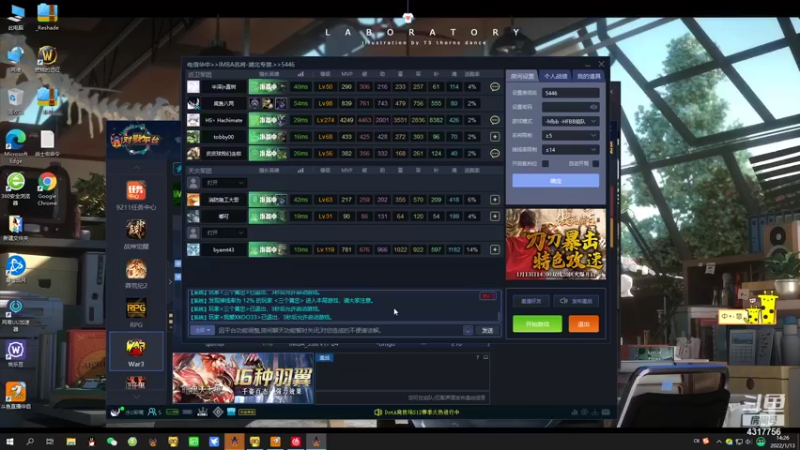Screen dimensions: 800x450
Task: Open the chat channel dropdown beside input
Action: (x=202, y=331)
